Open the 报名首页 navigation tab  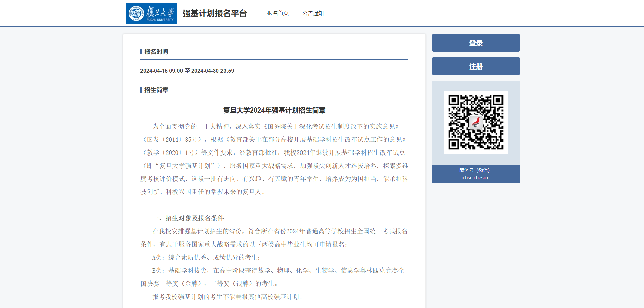[x=278, y=13]
